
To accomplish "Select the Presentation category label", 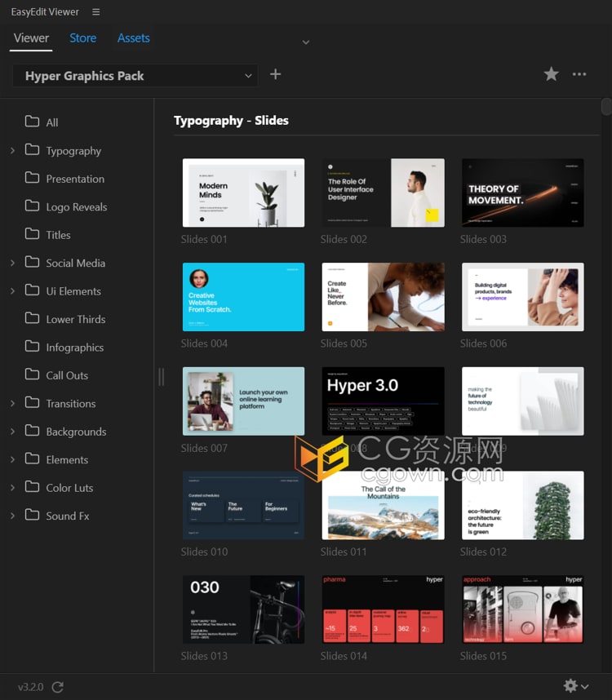I will coord(75,179).
